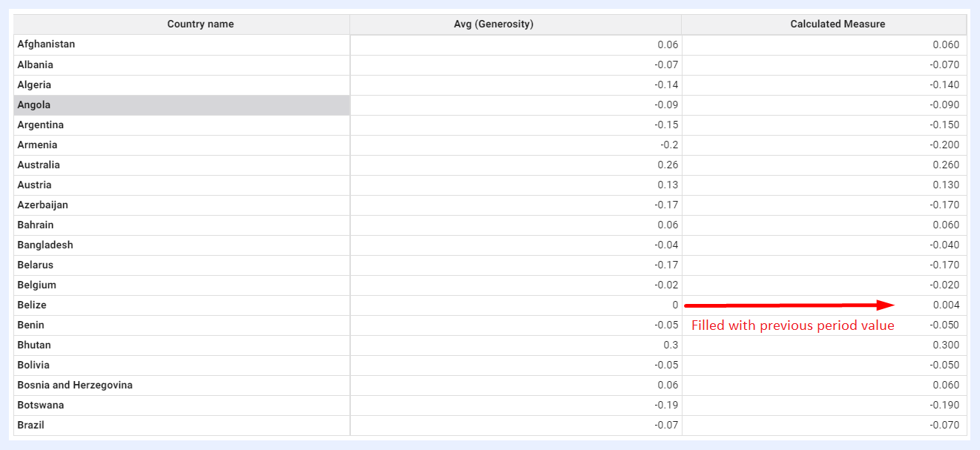Select Belize's Calculated Measure value 0.004
This screenshot has width=980, height=450.
pos(946,305)
